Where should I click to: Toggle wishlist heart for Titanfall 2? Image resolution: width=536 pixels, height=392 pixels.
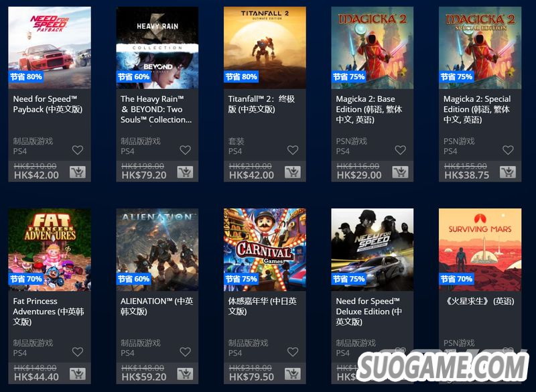(293, 149)
